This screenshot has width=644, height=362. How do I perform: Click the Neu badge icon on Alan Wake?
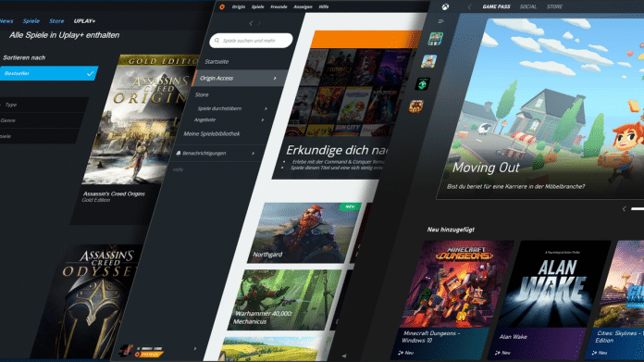tap(498, 353)
